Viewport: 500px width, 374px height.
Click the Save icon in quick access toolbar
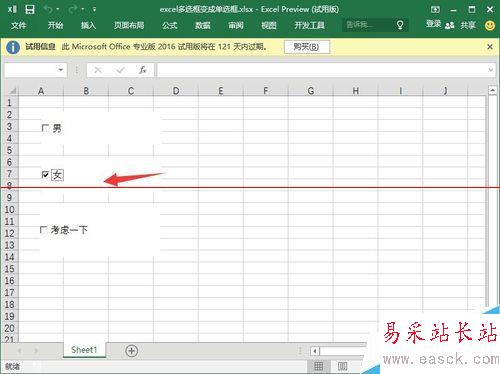pos(30,9)
